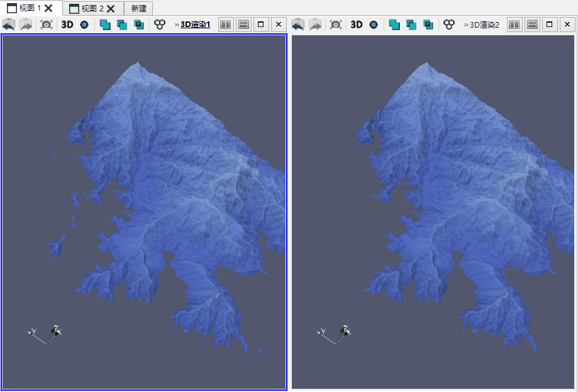Click the 3D渲染2 view title label
Viewport: 578px width, 392px height.
tap(484, 25)
